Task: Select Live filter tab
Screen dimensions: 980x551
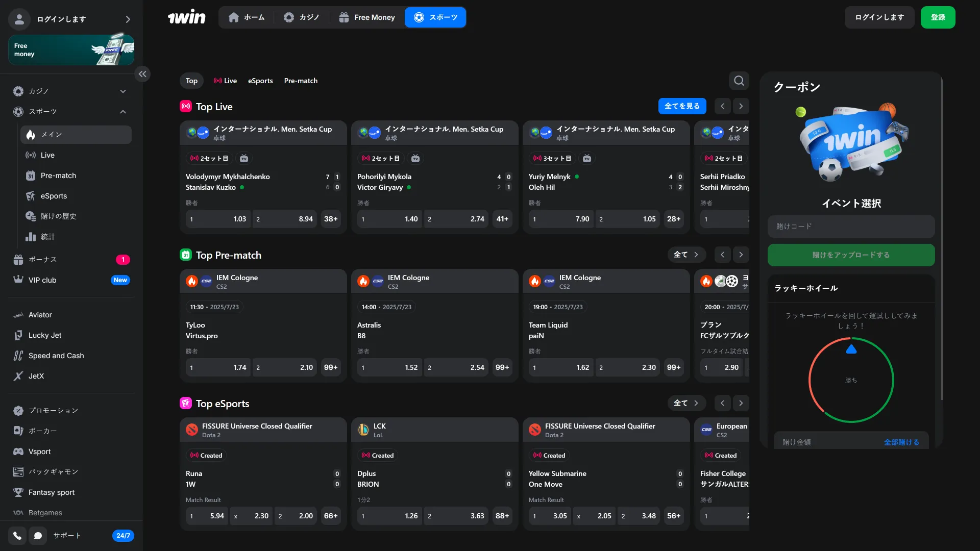Action: click(x=225, y=81)
